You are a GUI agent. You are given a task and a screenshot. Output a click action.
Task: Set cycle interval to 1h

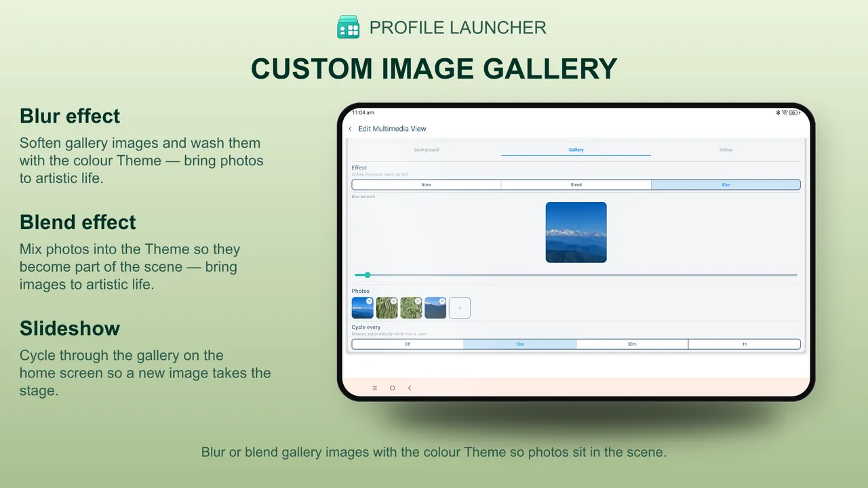(x=745, y=344)
